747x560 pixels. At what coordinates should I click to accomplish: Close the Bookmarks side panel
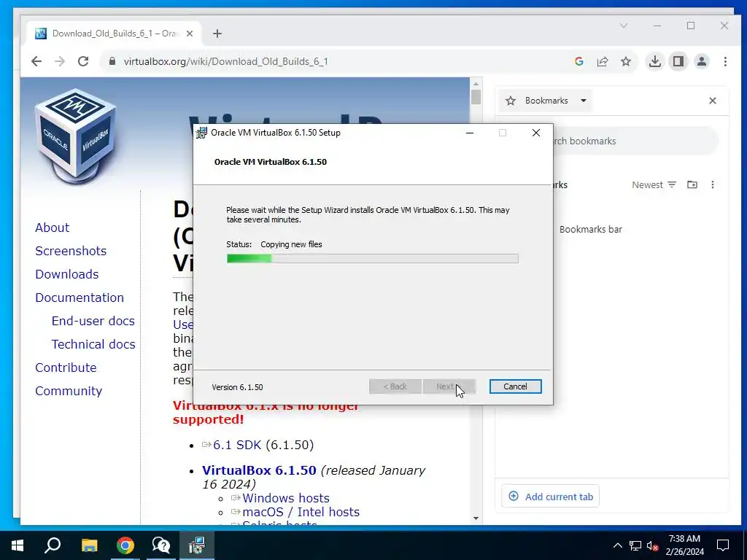(x=713, y=101)
